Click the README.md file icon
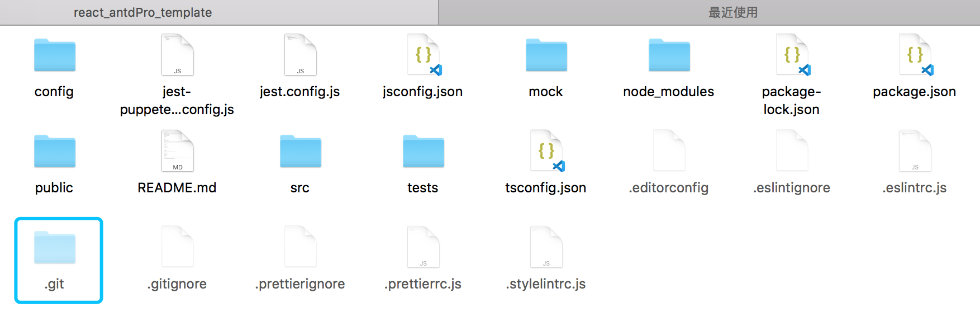 click(x=178, y=151)
